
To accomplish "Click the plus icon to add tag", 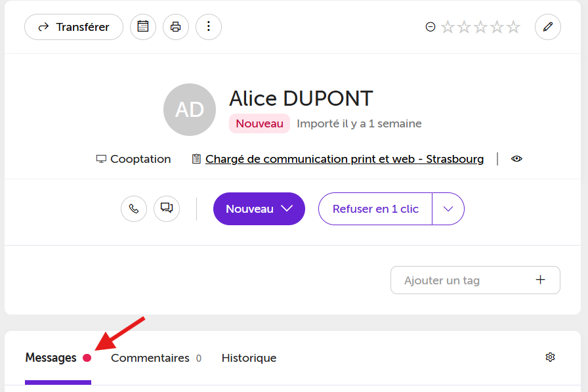I will 540,280.
